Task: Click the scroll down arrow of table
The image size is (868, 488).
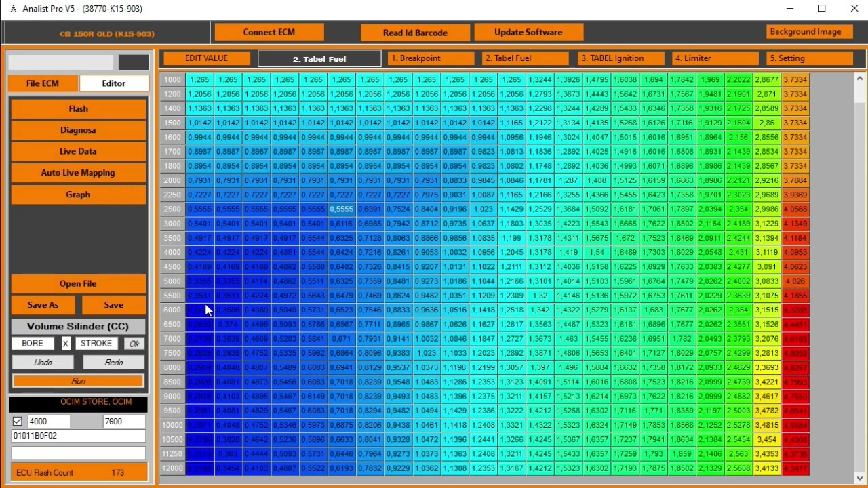Action: [x=859, y=479]
